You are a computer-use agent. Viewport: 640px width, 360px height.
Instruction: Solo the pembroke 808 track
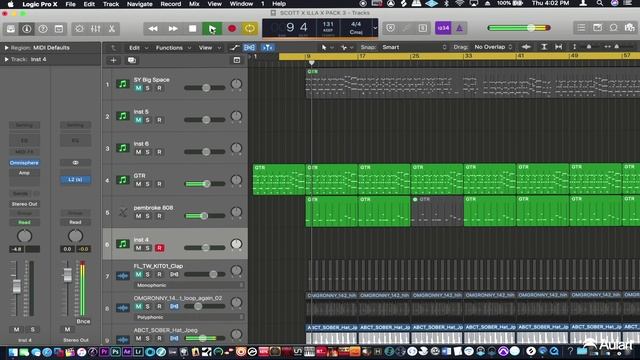148,216
